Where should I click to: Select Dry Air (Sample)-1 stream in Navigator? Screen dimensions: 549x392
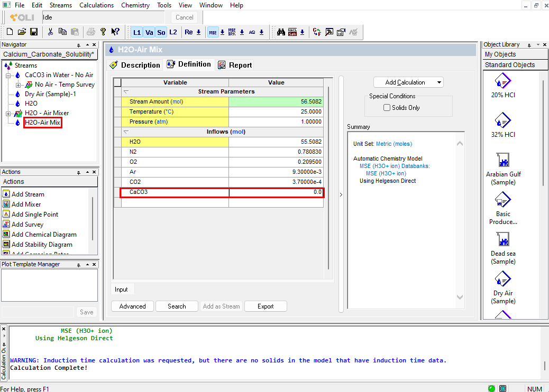pyautogui.click(x=50, y=94)
